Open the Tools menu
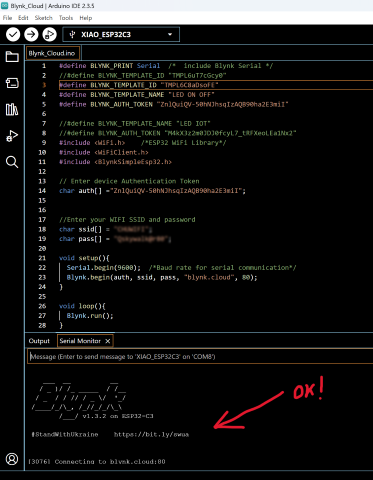373x480 pixels. (66, 18)
